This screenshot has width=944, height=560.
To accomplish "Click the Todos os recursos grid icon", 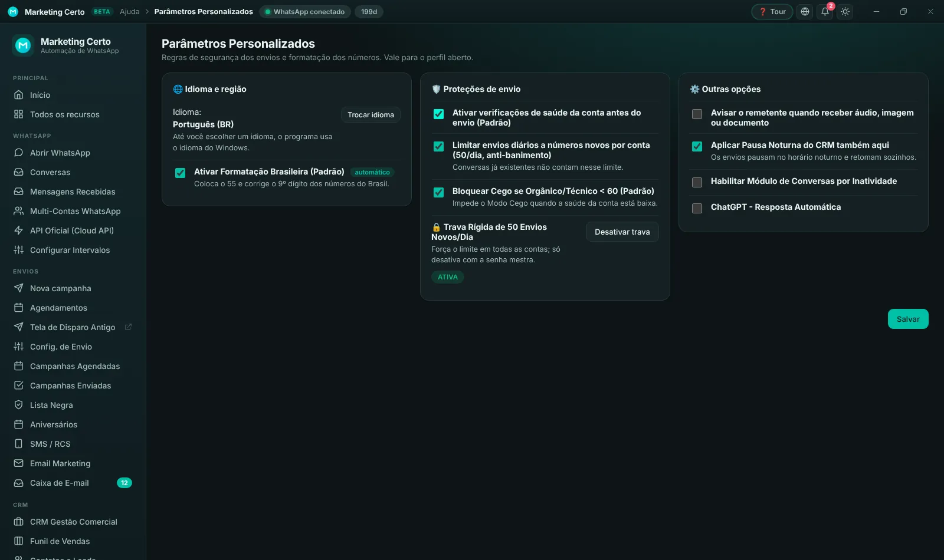I will [18, 114].
